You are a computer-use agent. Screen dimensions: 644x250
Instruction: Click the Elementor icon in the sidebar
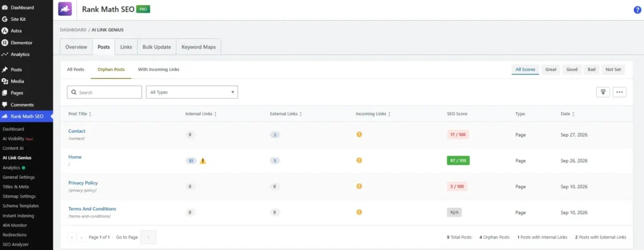[4, 42]
